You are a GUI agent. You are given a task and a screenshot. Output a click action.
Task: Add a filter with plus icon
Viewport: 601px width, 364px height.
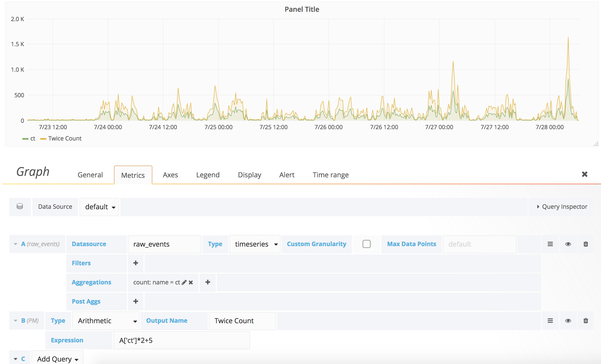tap(136, 263)
